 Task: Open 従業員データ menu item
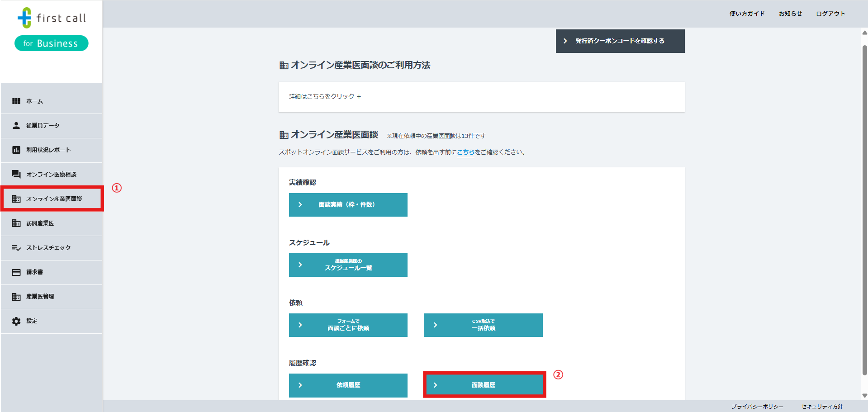tap(52, 126)
